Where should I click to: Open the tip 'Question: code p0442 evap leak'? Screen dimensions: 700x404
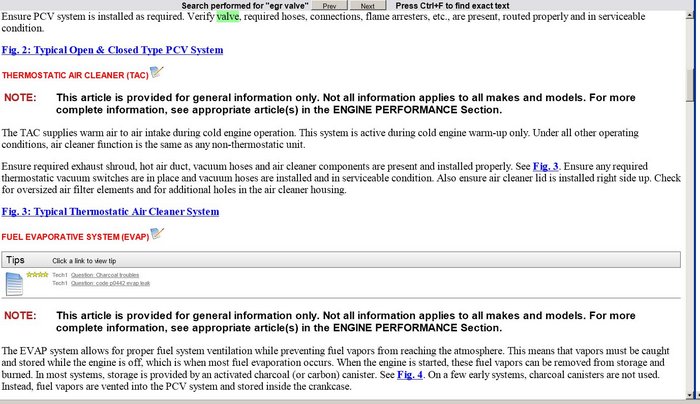(110, 283)
